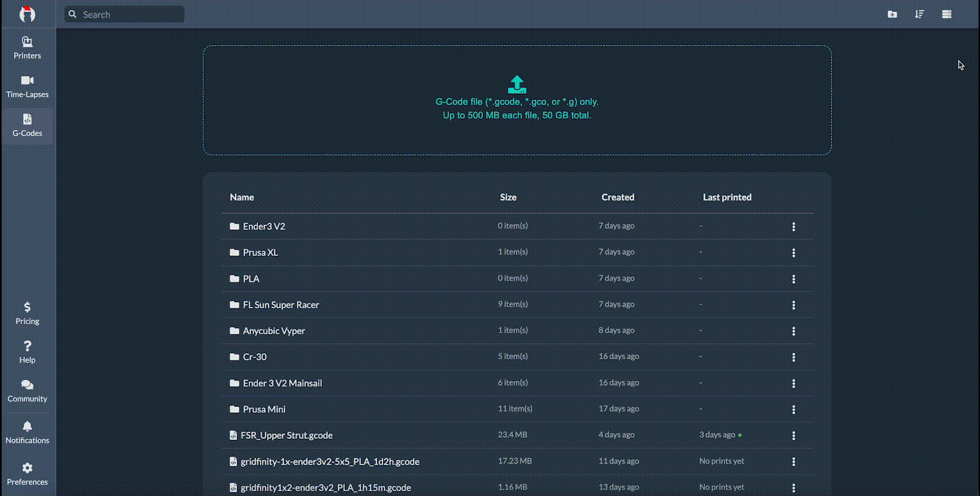Open the Prusa XL folder
This screenshot has height=496, width=980.
tap(260, 252)
